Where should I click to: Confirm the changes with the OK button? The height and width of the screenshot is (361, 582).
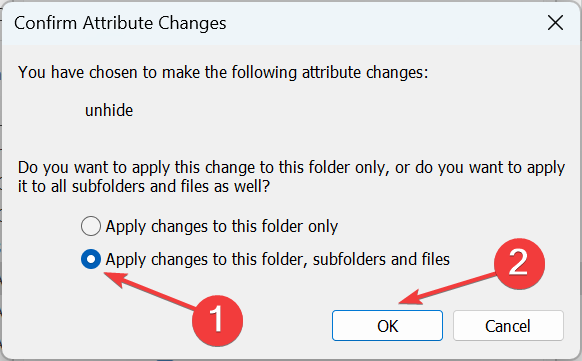[x=387, y=326]
